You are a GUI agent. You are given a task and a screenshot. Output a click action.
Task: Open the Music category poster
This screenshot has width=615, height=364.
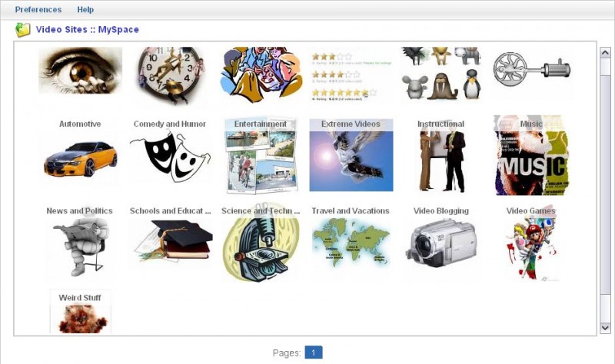pos(531,156)
